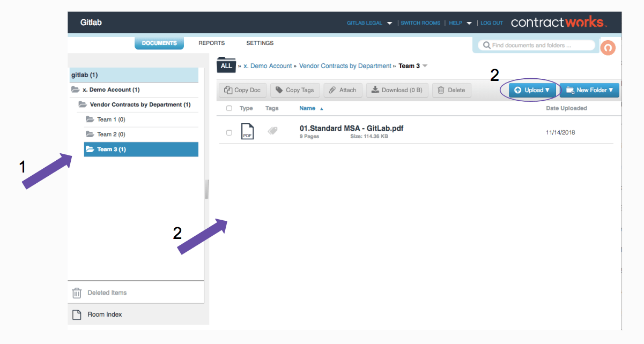Toggle the select-all checkbox in header

(229, 108)
